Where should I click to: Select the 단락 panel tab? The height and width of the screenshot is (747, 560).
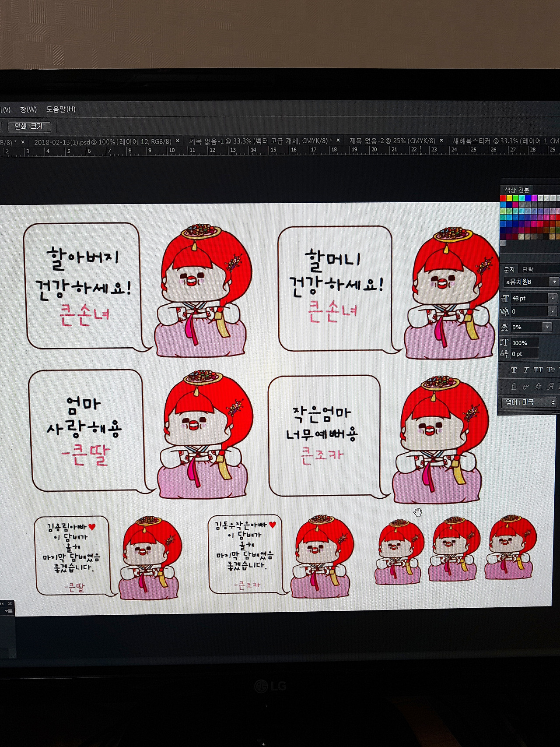(528, 270)
